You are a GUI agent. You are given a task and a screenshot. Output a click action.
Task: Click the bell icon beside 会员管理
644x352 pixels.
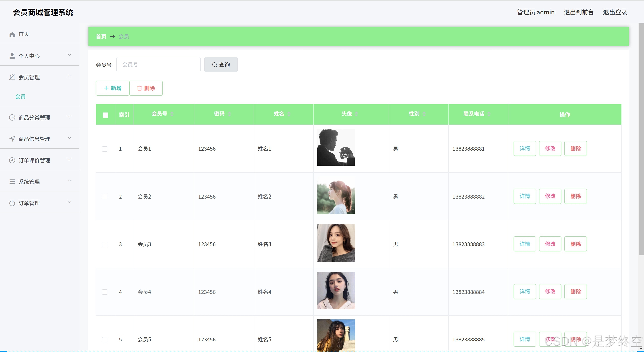tap(12, 77)
